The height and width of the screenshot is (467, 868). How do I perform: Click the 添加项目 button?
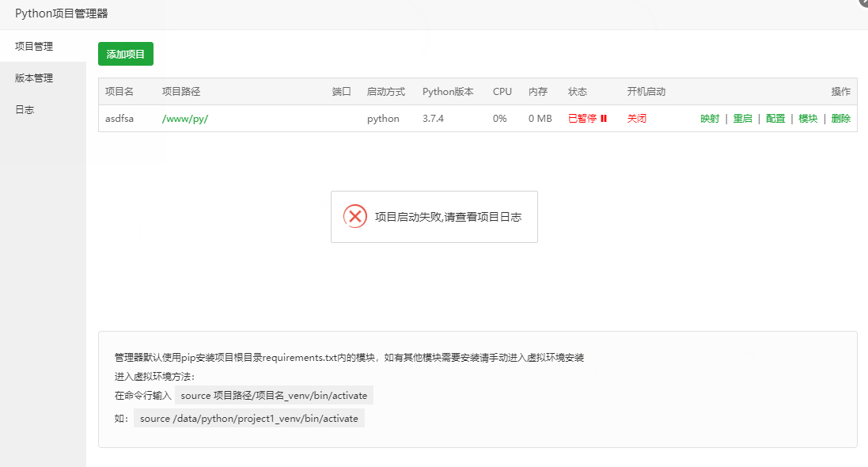[126, 54]
